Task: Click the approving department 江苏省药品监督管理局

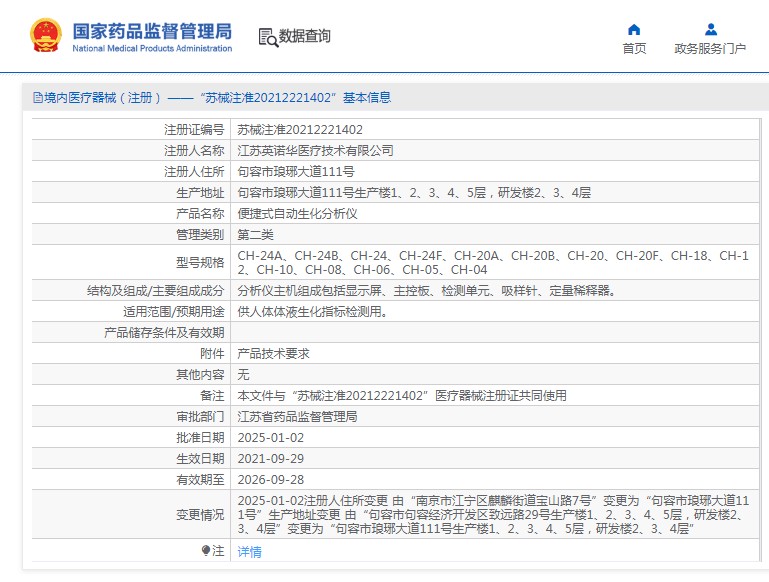Action: point(297,416)
